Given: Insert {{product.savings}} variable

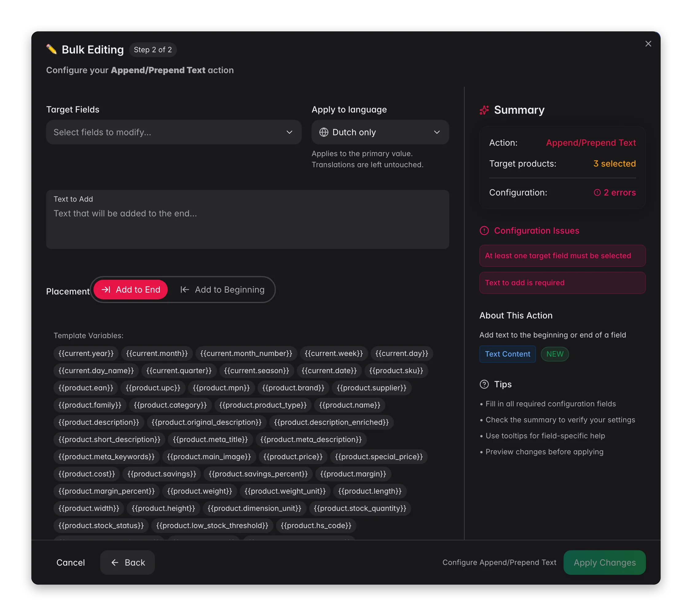Looking at the screenshot, I should point(162,474).
